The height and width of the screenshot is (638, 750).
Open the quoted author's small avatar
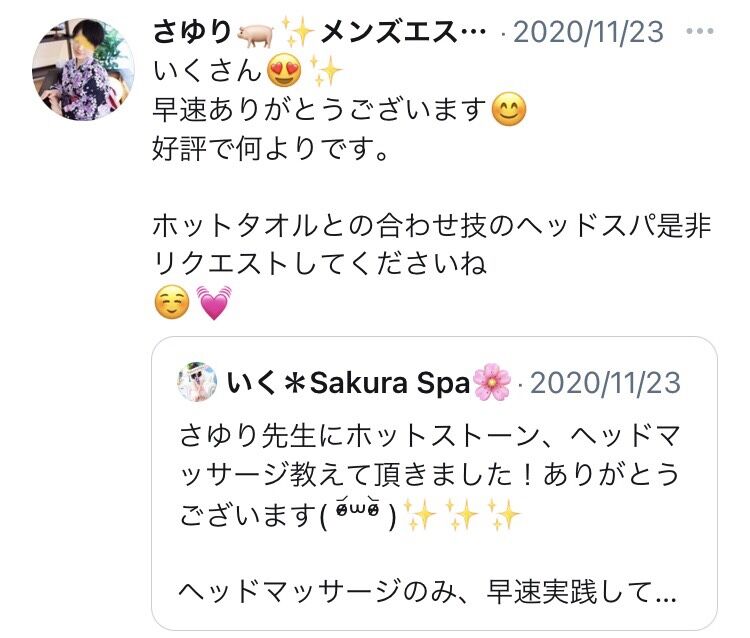click(197, 382)
